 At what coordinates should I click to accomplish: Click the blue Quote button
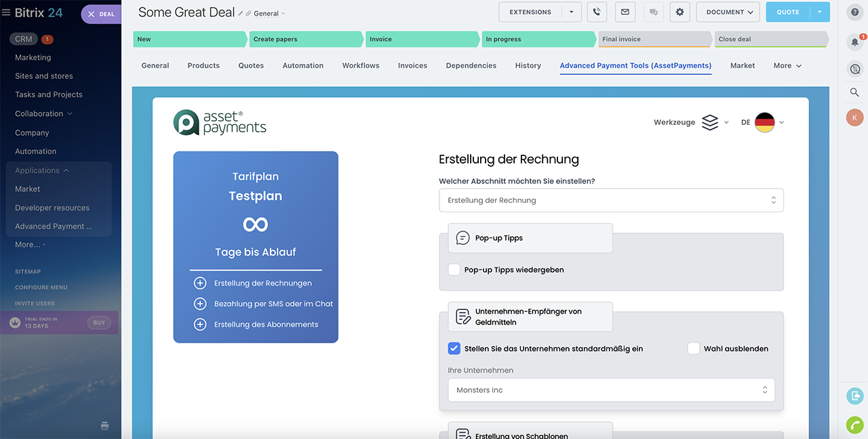[787, 12]
